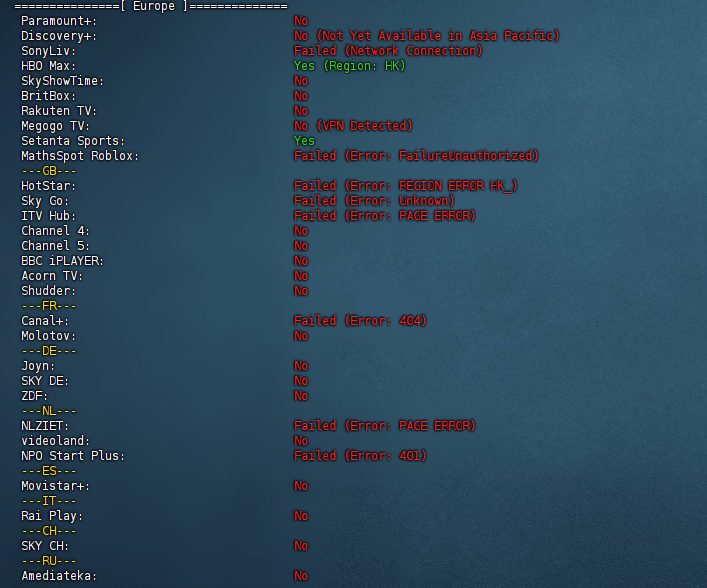Viewport: 707px width, 588px height.
Task: Click the MathsSpot Roblox FailureUnauthorized error
Action: tap(416, 156)
